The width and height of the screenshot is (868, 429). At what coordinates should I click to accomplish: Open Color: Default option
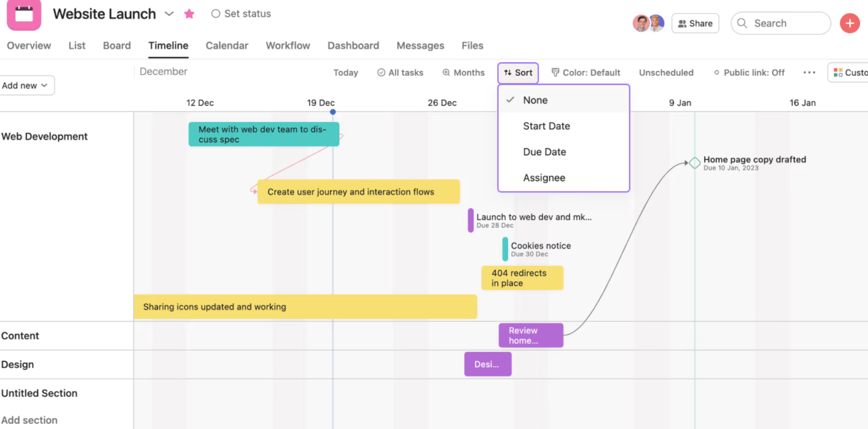click(586, 73)
